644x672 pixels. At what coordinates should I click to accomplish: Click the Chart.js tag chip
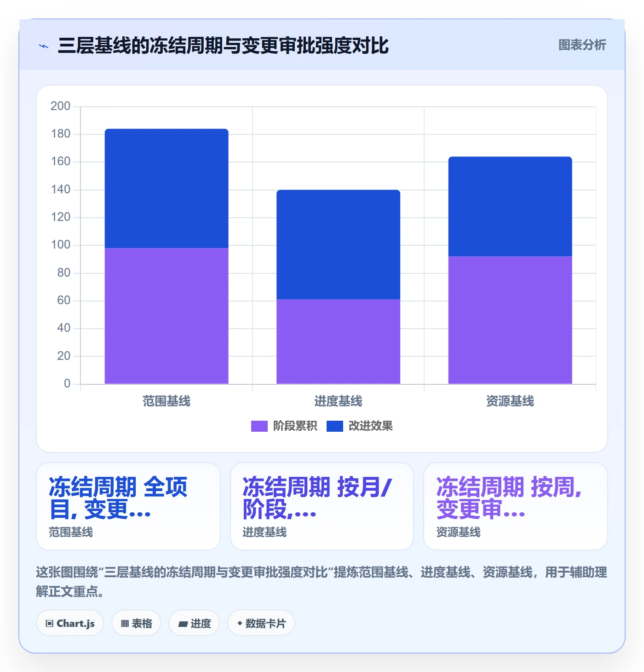(x=70, y=623)
